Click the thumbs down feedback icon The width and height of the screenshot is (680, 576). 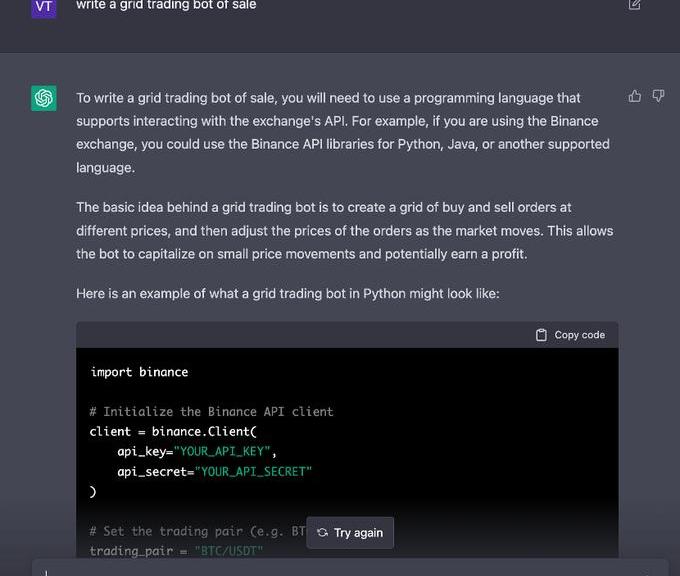point(658,96)
